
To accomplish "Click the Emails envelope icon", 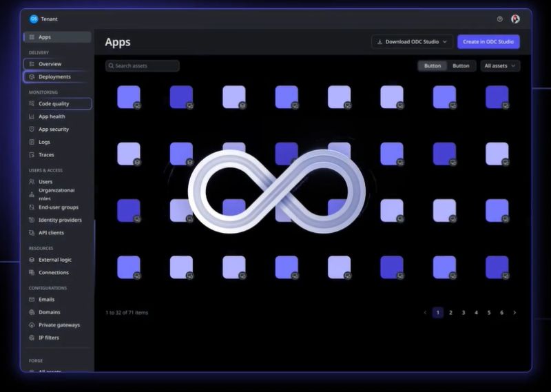I will tap(32, 300).
